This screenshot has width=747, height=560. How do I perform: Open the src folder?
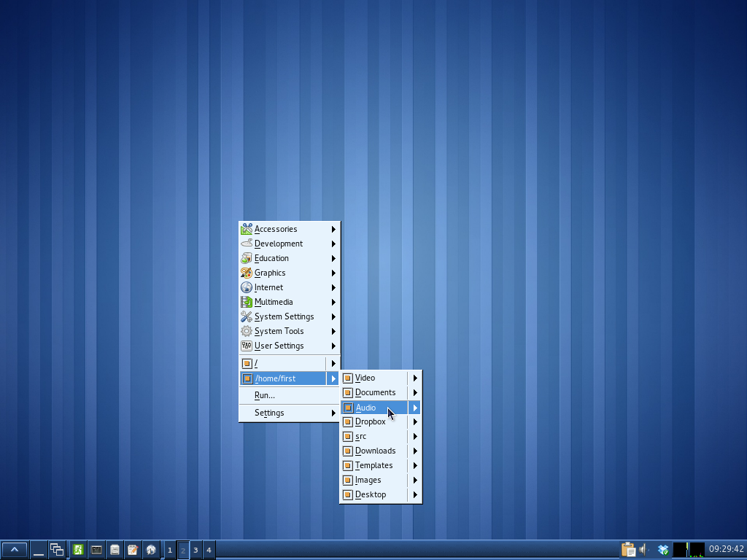click(373, 436)
